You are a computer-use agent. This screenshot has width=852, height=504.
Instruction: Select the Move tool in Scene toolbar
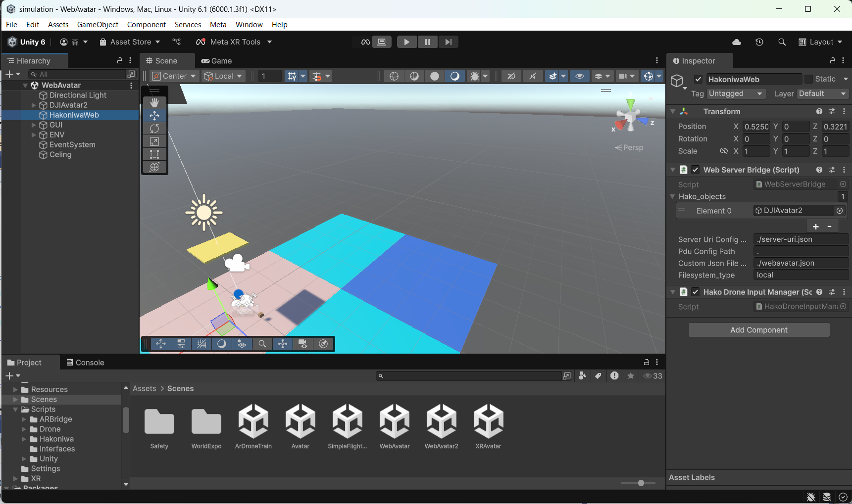point(154,115)
